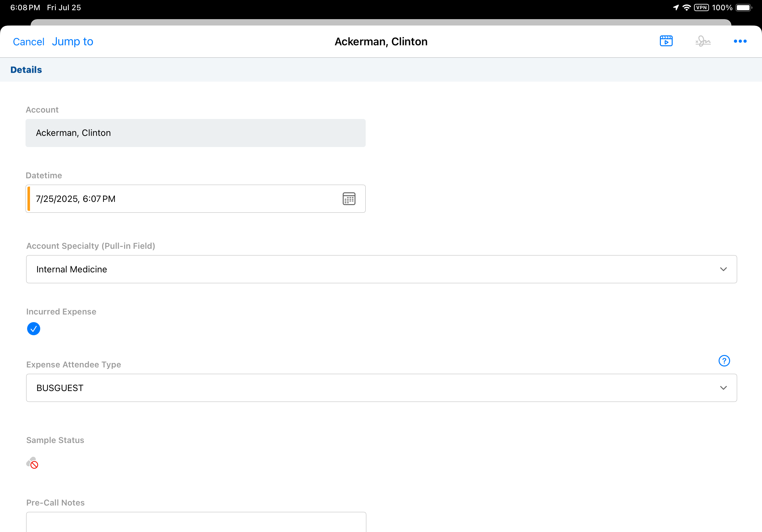Click into the Pre-Call Notes text box
The image size is (762, 532).
[x=196, y=522]
